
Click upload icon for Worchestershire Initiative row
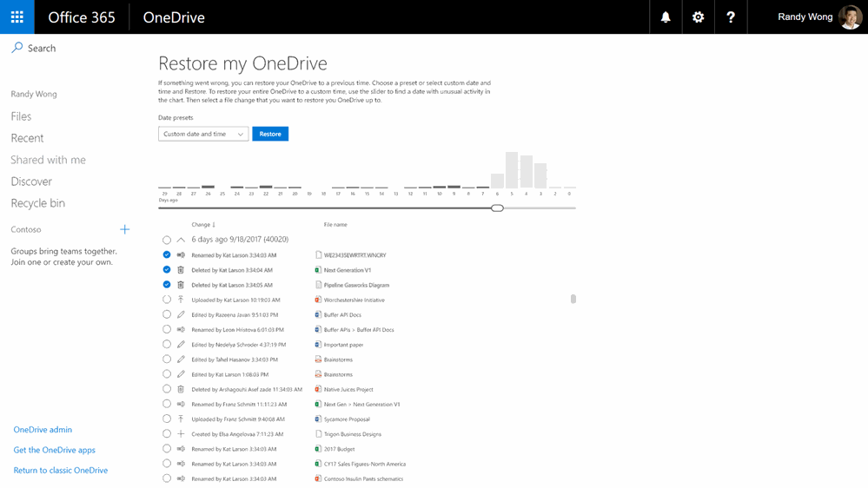coord(181,300)
